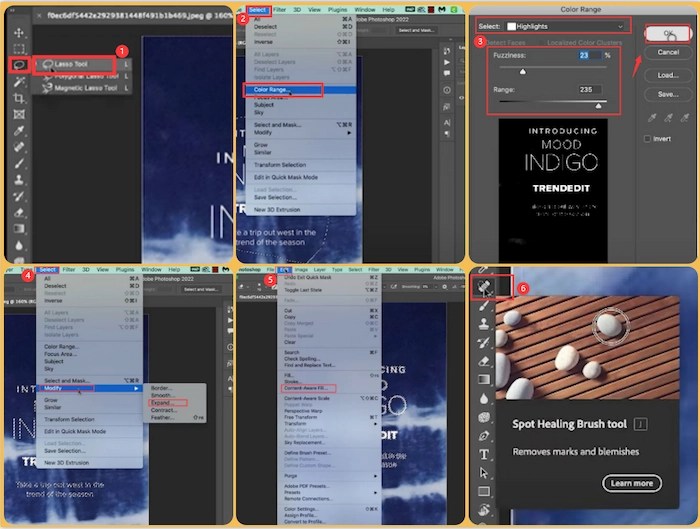The width and height of the screenshot is (700, 529).
Task: Click the Fuzziness value field showing 23
Action: point(589,55)
